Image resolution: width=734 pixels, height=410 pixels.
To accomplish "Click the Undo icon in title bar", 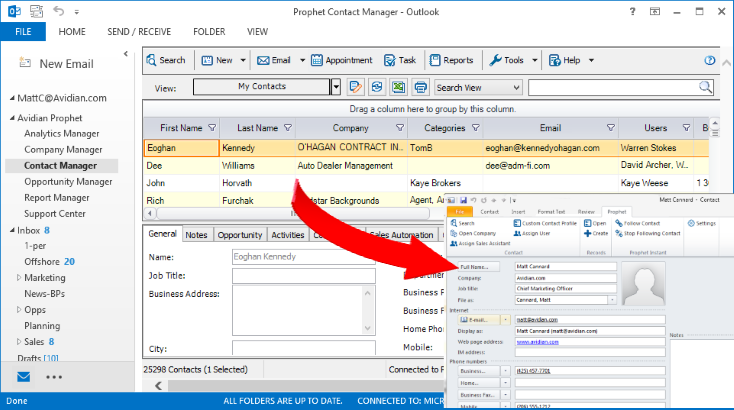I will (x=59, y=11).
